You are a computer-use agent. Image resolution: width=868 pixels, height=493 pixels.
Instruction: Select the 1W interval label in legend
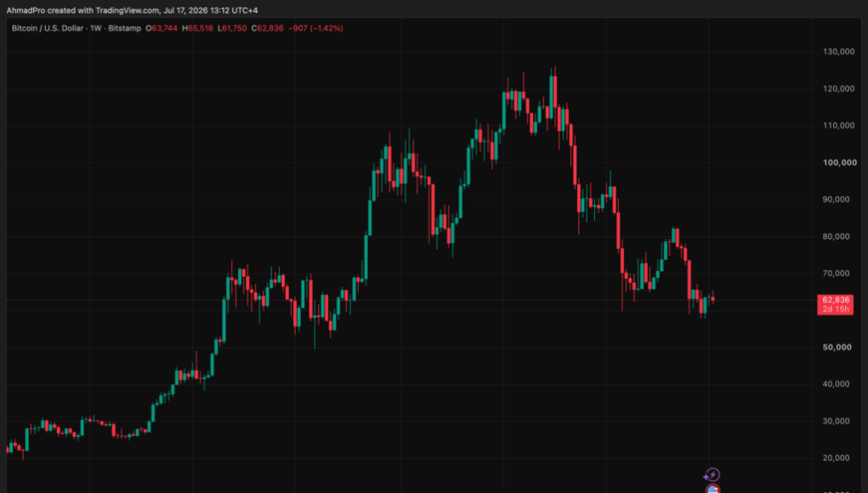[x=96, y=28]
